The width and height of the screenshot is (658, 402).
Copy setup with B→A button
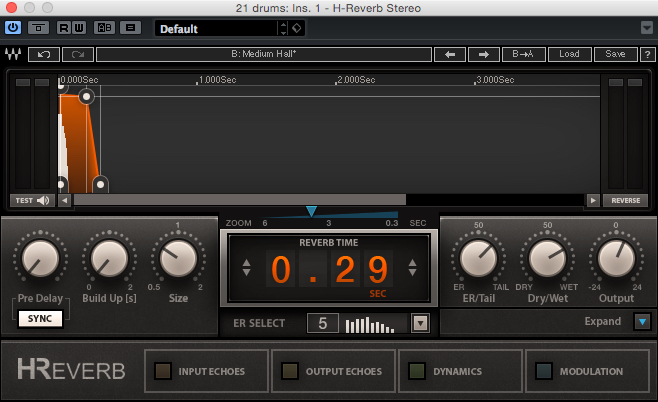pyautogui.click(x=523, y=55)
